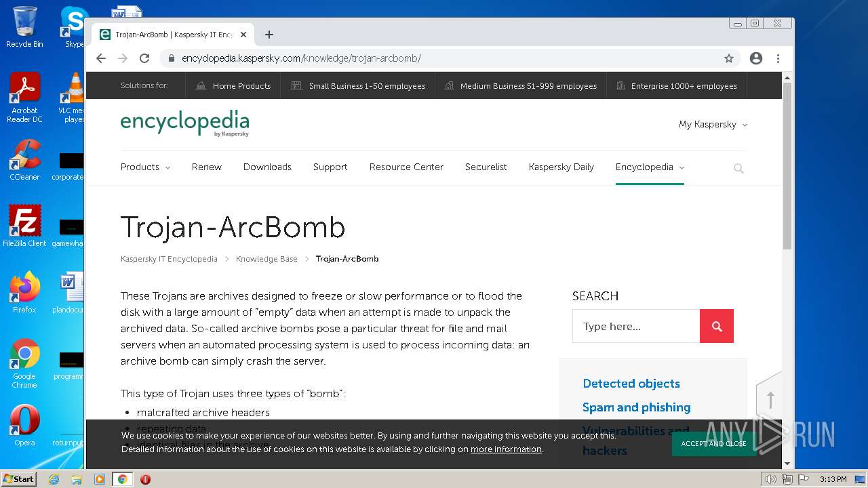This screenshot has width=868, height=488.
Task: Open Chrome's three-dot menu
Action: pos(778,58)
